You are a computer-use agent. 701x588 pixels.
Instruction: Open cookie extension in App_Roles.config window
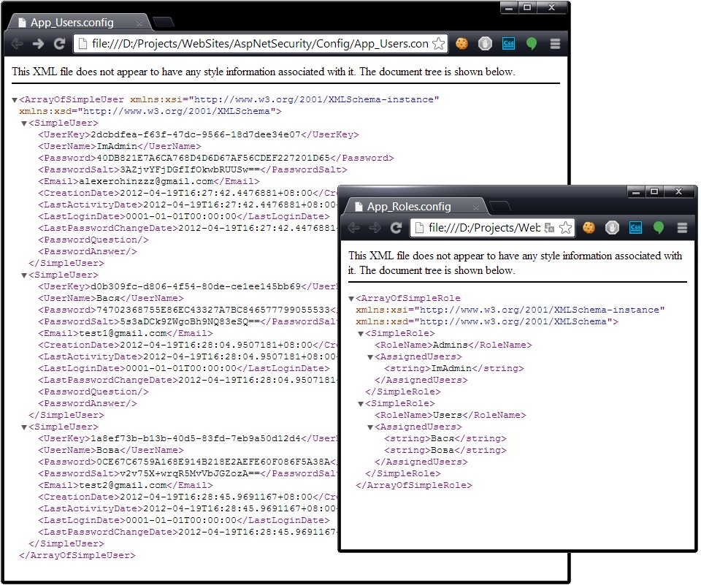(589, 228)
